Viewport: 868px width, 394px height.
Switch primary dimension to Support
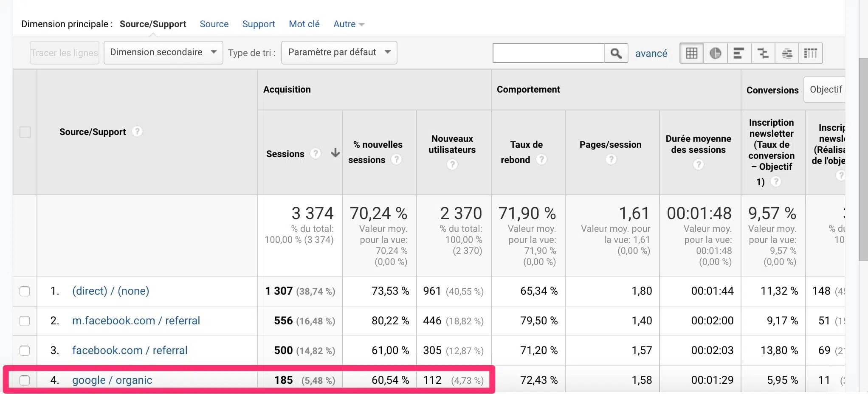259,24
